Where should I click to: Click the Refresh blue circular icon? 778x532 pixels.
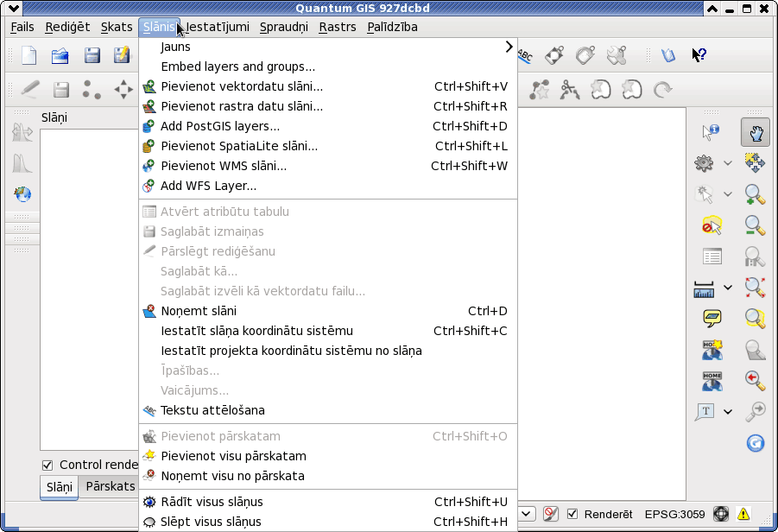pyautogui.click(x=756, y=443)
